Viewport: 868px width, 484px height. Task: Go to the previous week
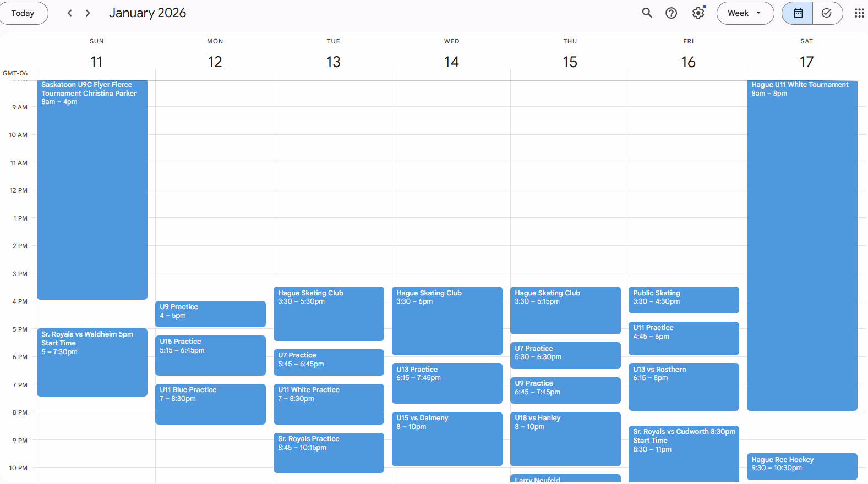coord(69,13)
